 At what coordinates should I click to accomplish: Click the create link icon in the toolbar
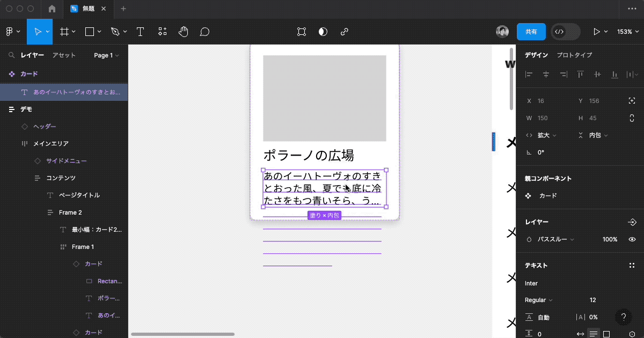tap(345, 32)
